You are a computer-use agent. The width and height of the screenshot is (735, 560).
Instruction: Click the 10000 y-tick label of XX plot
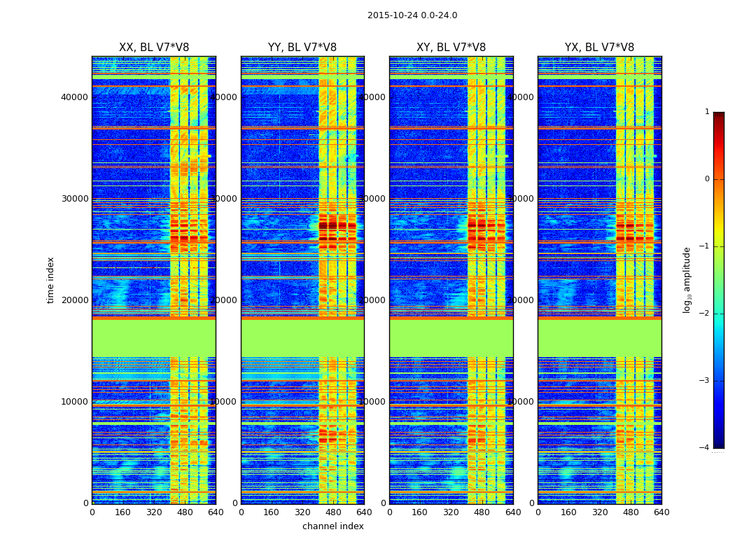point(75,402)
